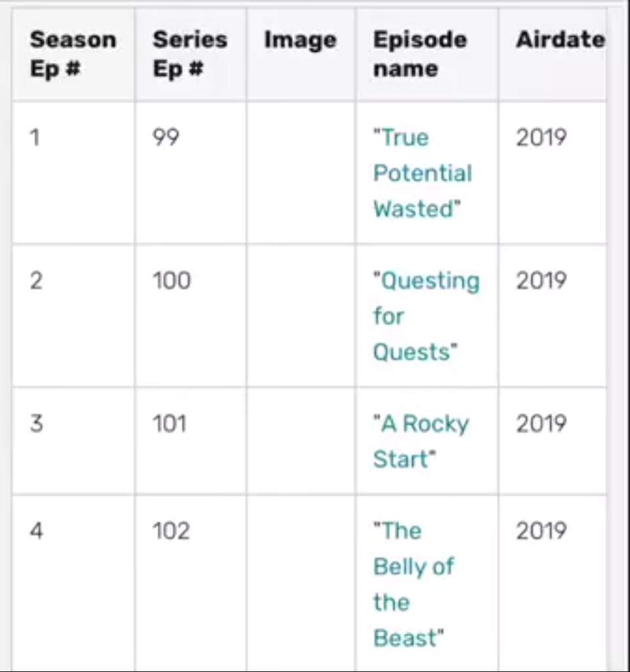Select the series episode number 102 cell

[x=190, y=583]
